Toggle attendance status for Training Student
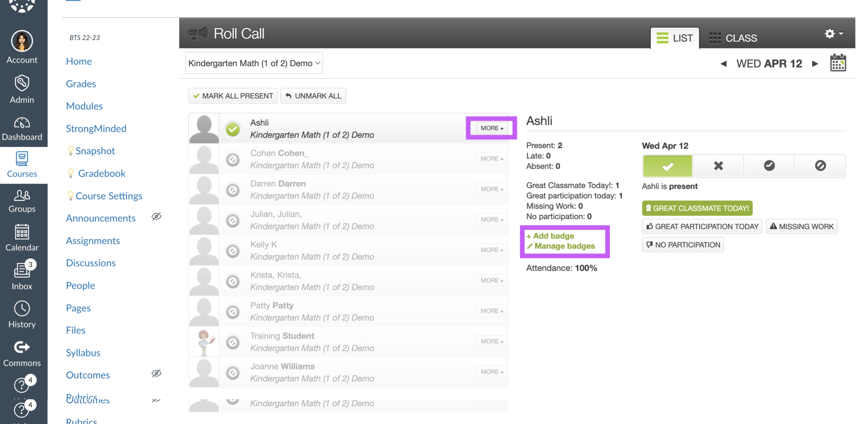Image resolution: width=868 pixels, height=424 pixels. tap(233, 342)
